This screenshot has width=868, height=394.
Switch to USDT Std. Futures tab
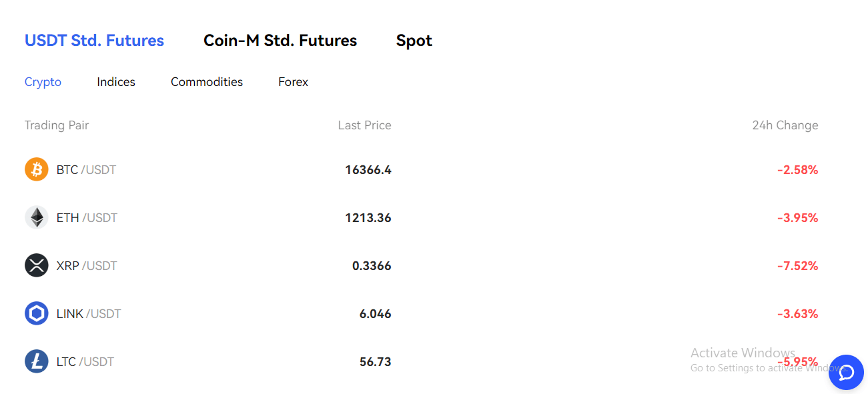[94, 41]
